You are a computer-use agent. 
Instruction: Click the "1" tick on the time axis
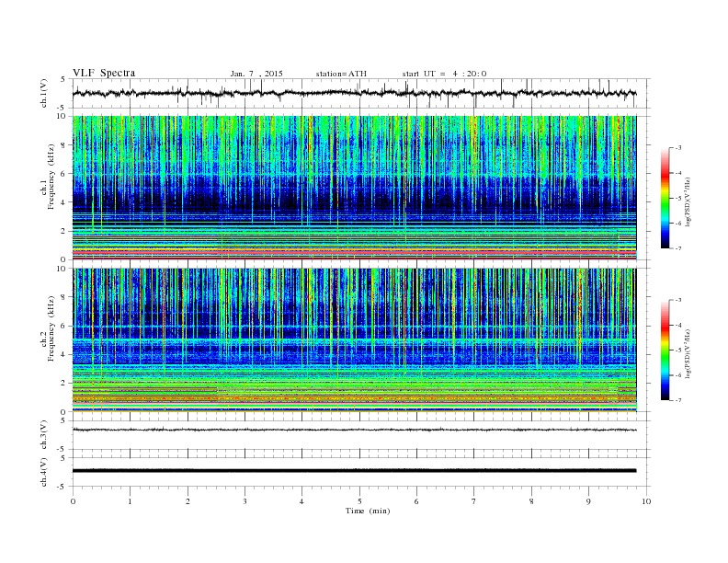click(130, 501)
